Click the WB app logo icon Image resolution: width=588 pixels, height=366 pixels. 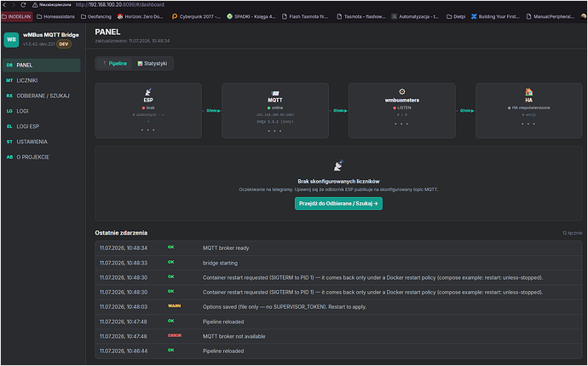tap(11, 40)
